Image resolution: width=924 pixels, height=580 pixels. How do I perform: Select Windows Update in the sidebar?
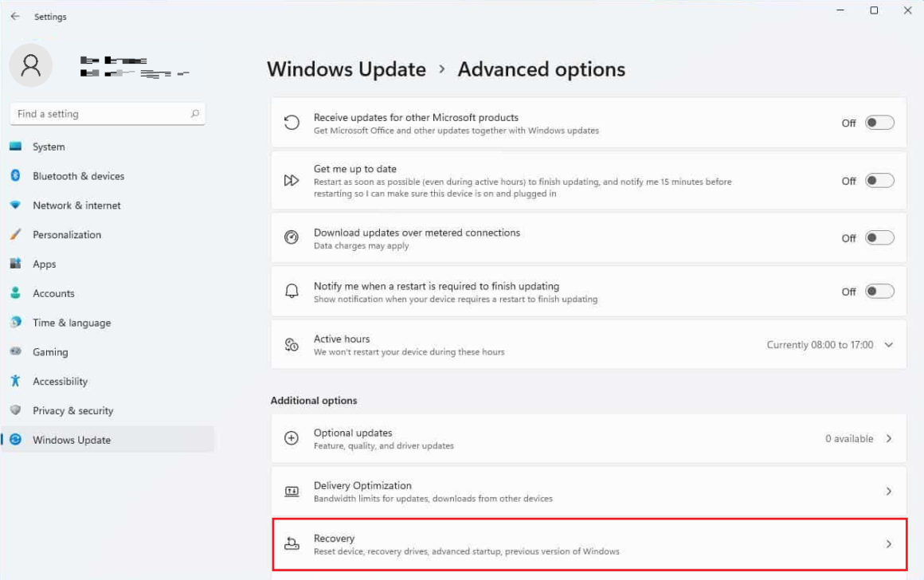(x=72, y=439)
